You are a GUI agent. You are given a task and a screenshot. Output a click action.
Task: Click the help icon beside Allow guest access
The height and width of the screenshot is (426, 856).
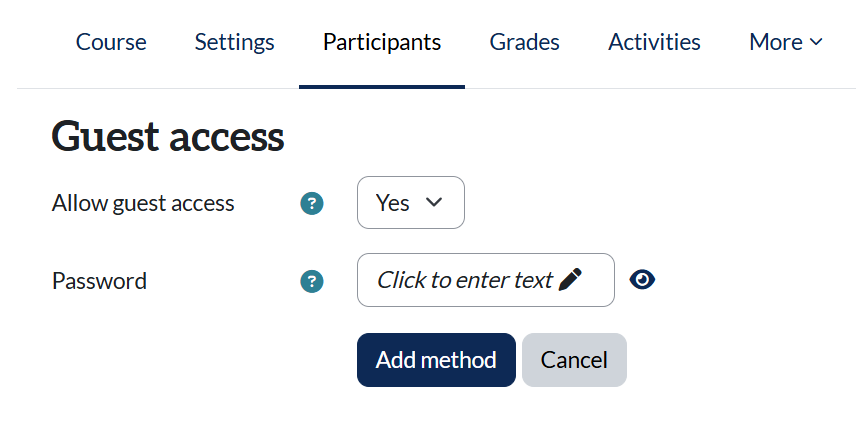312,204
